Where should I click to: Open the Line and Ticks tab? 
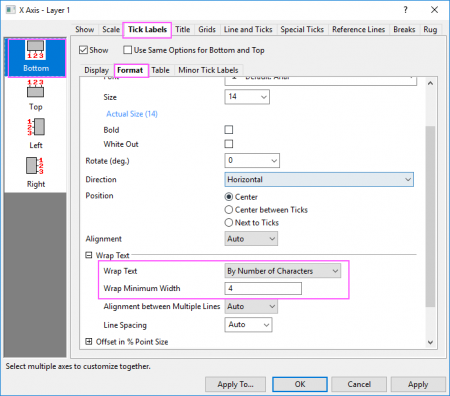tap(248, 30)
